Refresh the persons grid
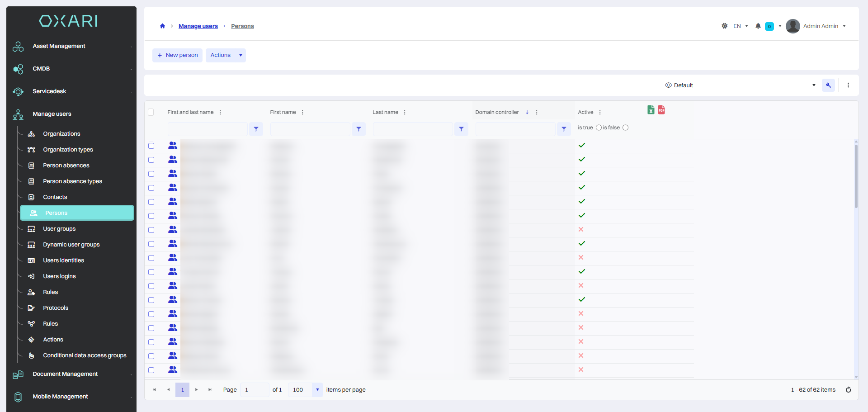This screenshot has height=412, width=868. pos(849,390)
